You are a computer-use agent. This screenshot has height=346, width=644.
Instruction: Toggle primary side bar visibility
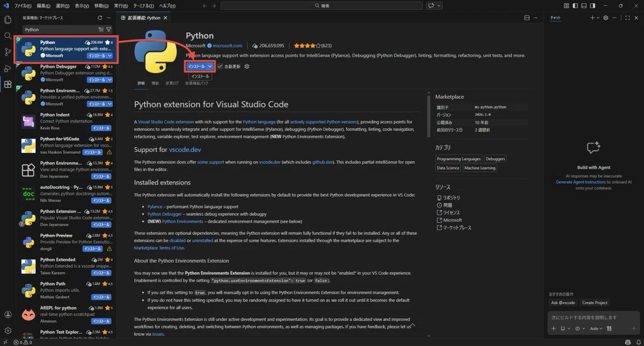tap(575, 5)
